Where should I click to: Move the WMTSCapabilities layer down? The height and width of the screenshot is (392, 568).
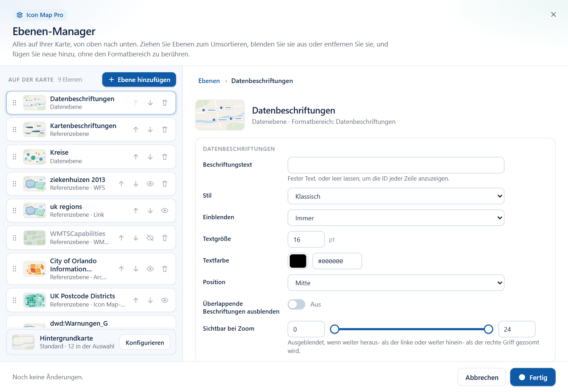click(136, 238)
